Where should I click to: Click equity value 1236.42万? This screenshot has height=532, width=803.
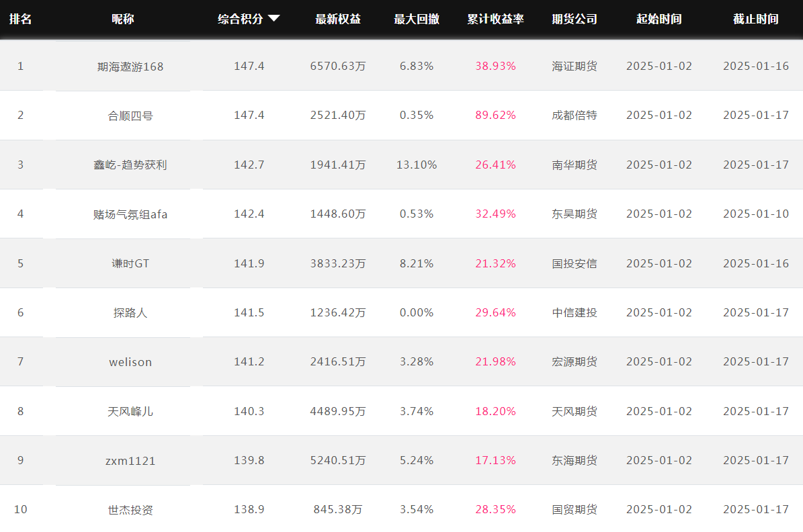pos(338,312)
